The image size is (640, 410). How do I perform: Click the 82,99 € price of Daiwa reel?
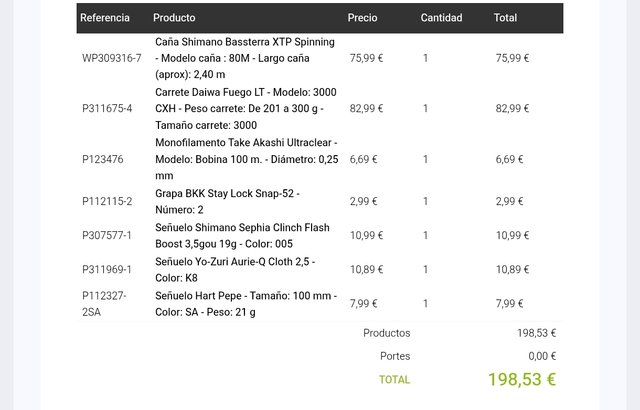[x=366, y=109]
